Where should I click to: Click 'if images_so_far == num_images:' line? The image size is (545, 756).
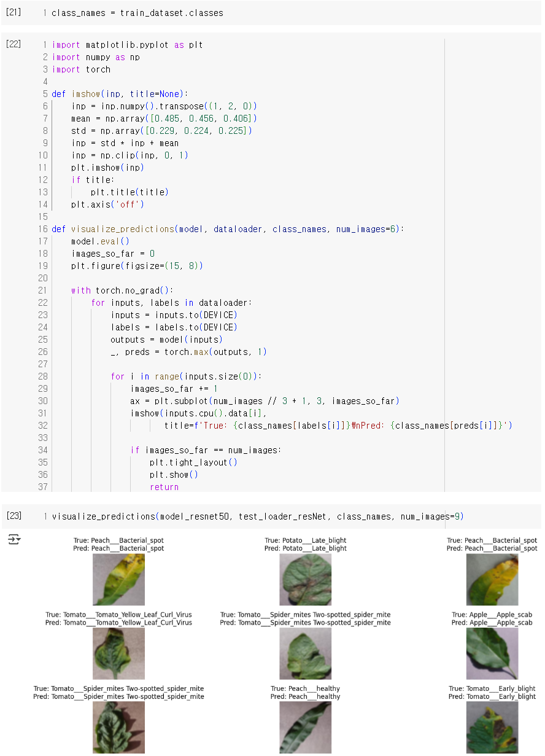[x=206, y=450]
